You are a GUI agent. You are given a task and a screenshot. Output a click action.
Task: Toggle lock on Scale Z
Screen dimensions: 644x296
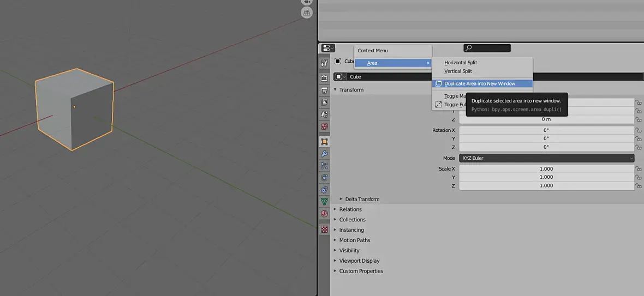point(638,186)
